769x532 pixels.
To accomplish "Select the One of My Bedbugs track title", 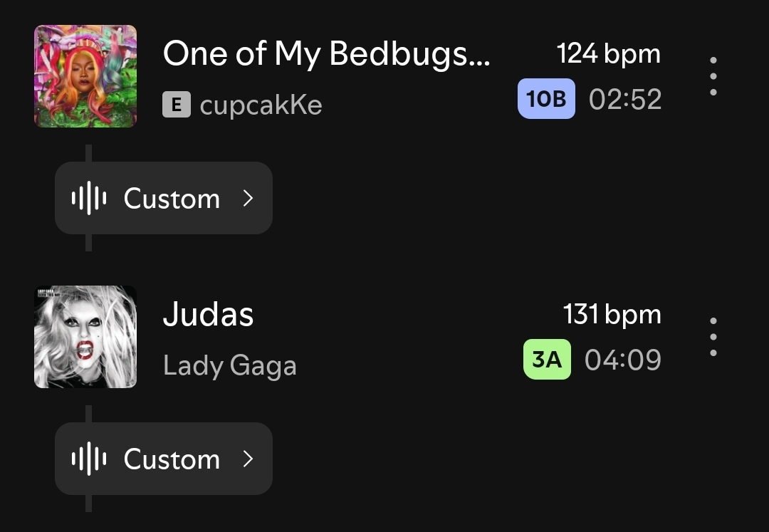I will [326, 54].
